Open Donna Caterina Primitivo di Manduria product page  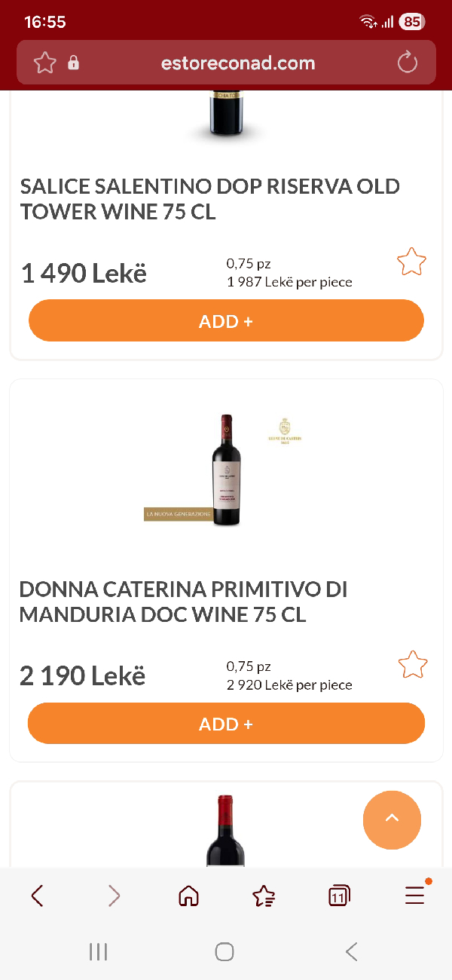(x=183, y=601)
